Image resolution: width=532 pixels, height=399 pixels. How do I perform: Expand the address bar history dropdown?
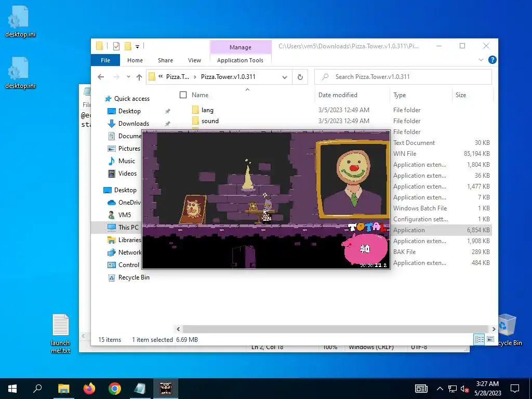click(x=284, y=77)
